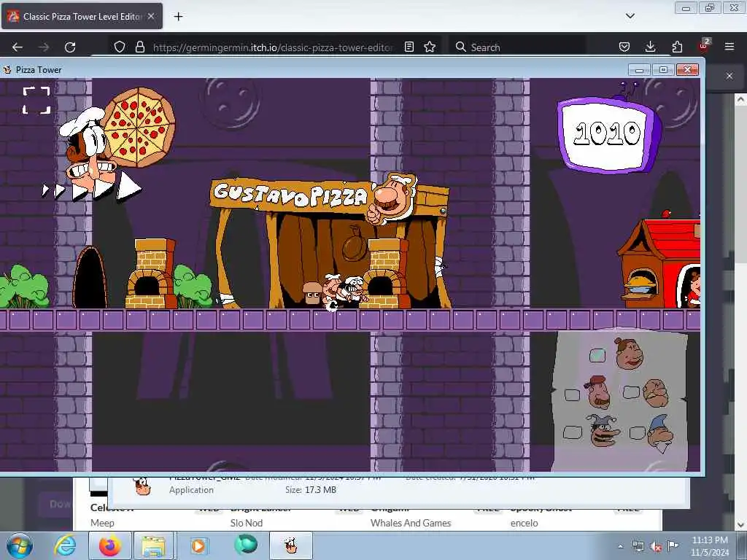The image size is (747, 560).
Task: Click the page scrollbar up arrow
Action: [740, 99]
